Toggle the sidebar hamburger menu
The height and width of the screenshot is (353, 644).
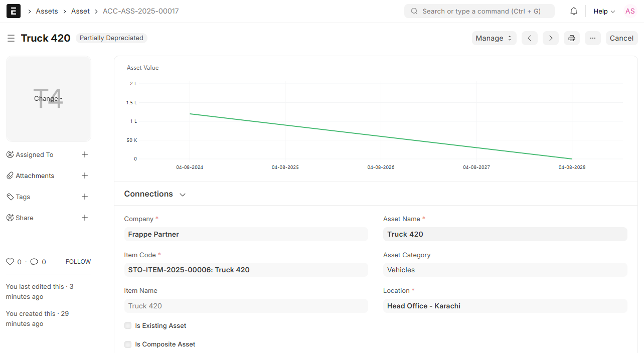[x=11, y=38]
